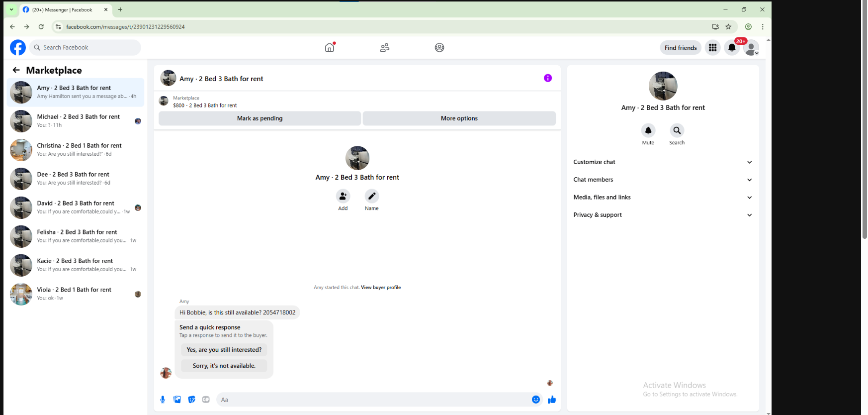Click the Search Facebook field
Screen dimensions: 868x415
coord(85,48)
